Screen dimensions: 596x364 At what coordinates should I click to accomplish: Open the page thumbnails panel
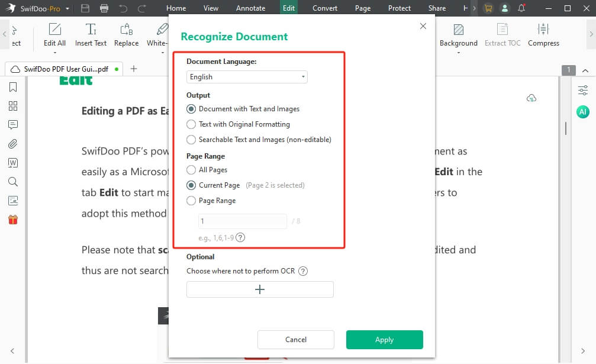coord(13,105)
